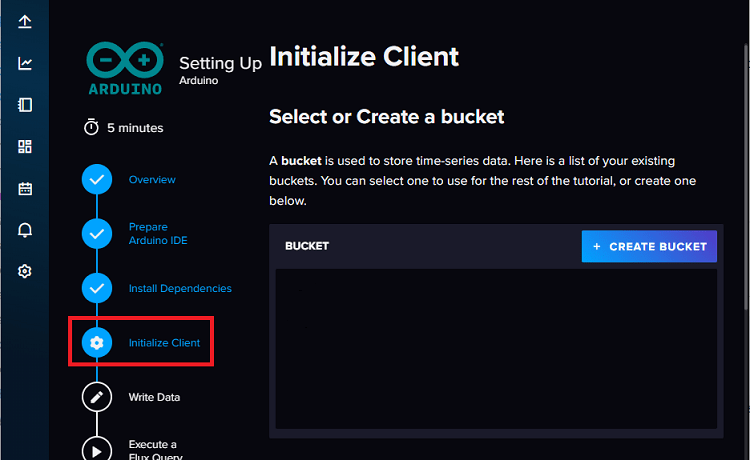
Task: Open Settings gear icon in sidebar
Action: click(x=25, y=271)
